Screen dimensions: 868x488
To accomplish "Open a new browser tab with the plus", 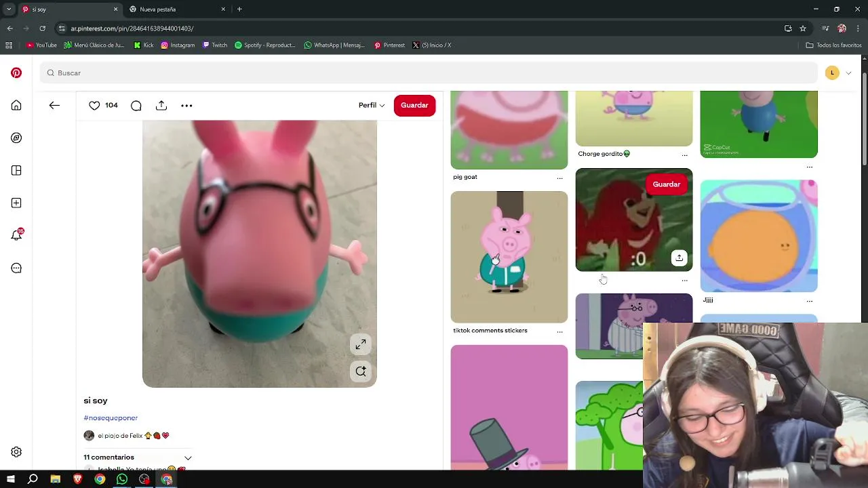I will click(x=239, y=9).
